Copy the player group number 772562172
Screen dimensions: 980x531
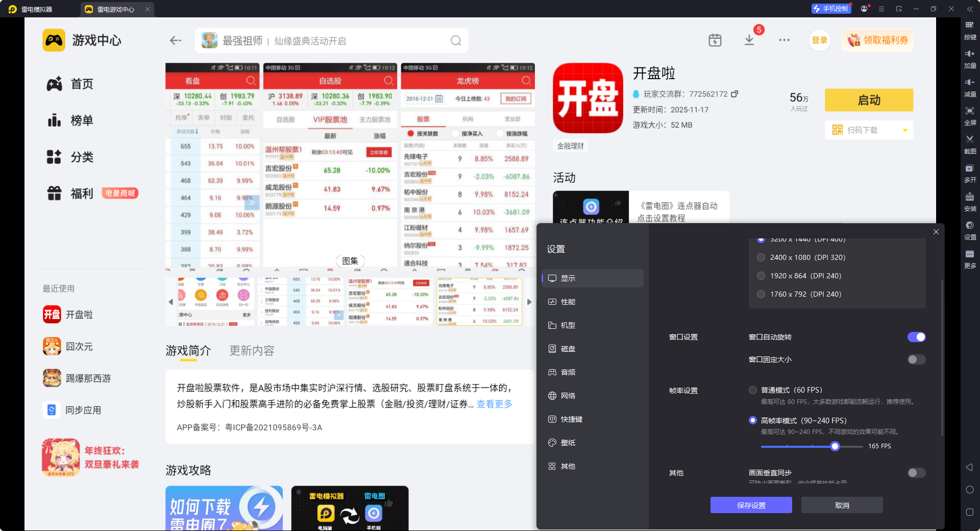click(735, 94)
